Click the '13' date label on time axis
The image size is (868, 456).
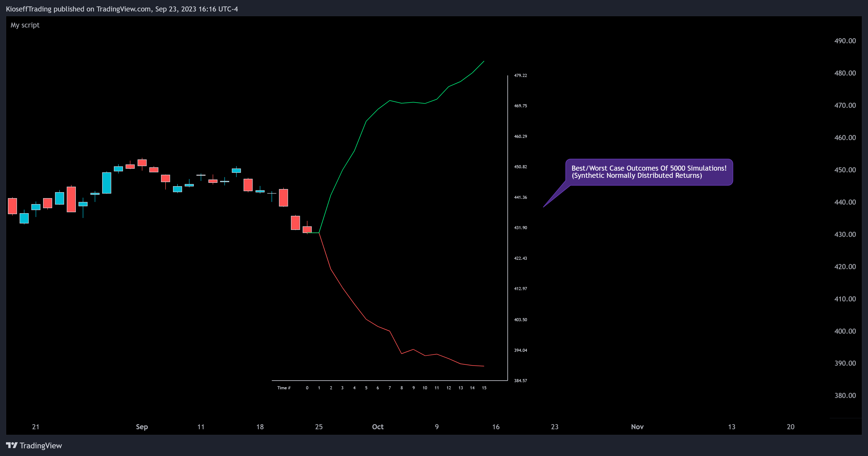coord(732,427)
